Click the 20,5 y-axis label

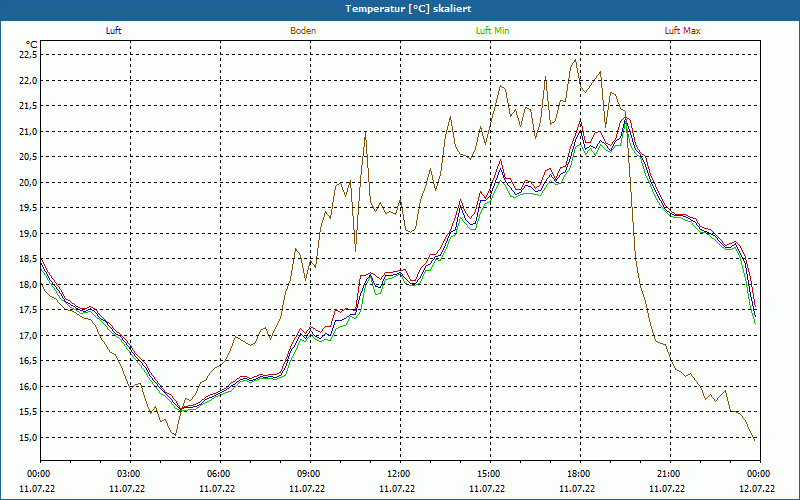tap(29, 157)
